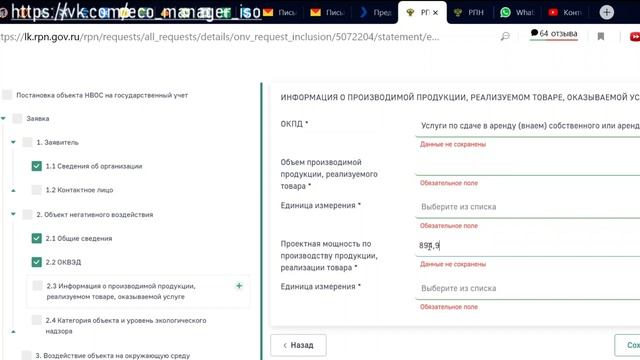This screenshot has height=360, width=640.
Task: Toggle the 1. Заявитель checkbox
Action: tap(27, 142)
